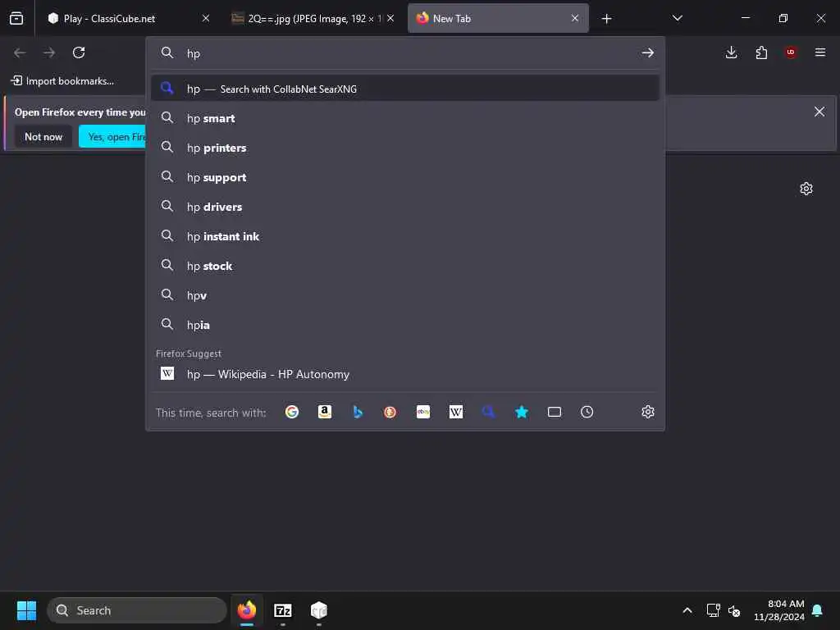
Task: Search with Amazon engine icon
Action: (x=325, y=412)
